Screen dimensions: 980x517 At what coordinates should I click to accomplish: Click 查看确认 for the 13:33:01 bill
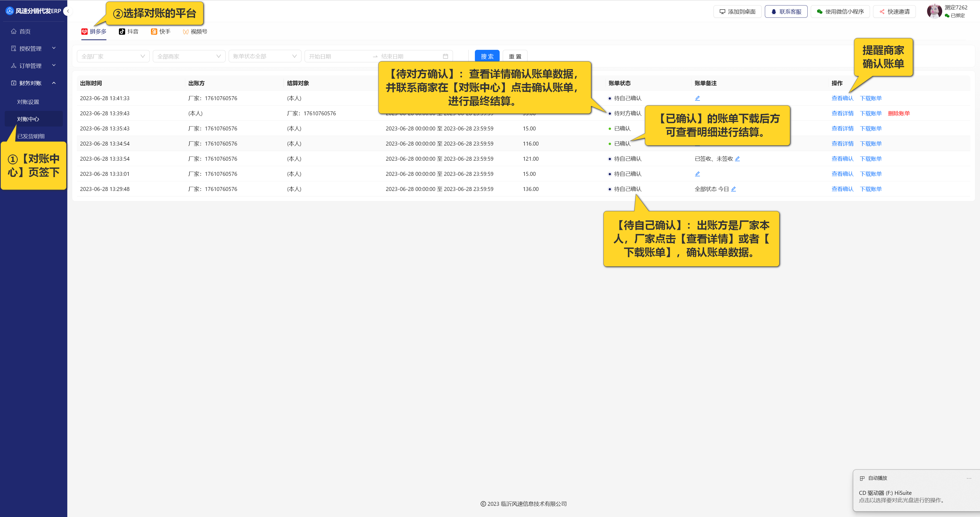[842, 174]
